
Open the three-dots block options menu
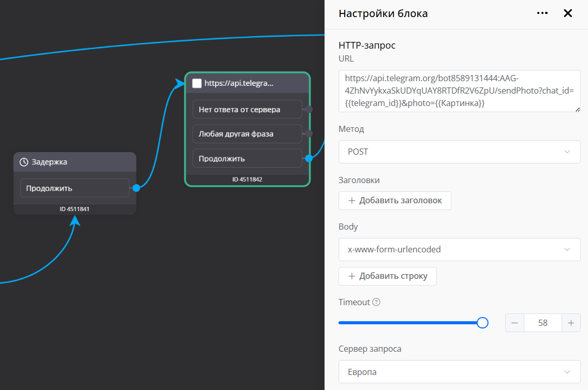pyautogui.click(x=542, y=13)
